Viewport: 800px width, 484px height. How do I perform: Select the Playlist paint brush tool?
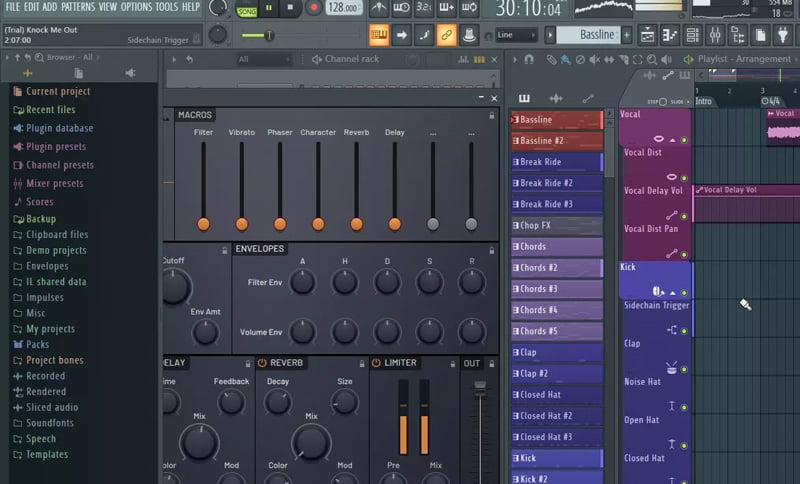click(x=565, y=60)
